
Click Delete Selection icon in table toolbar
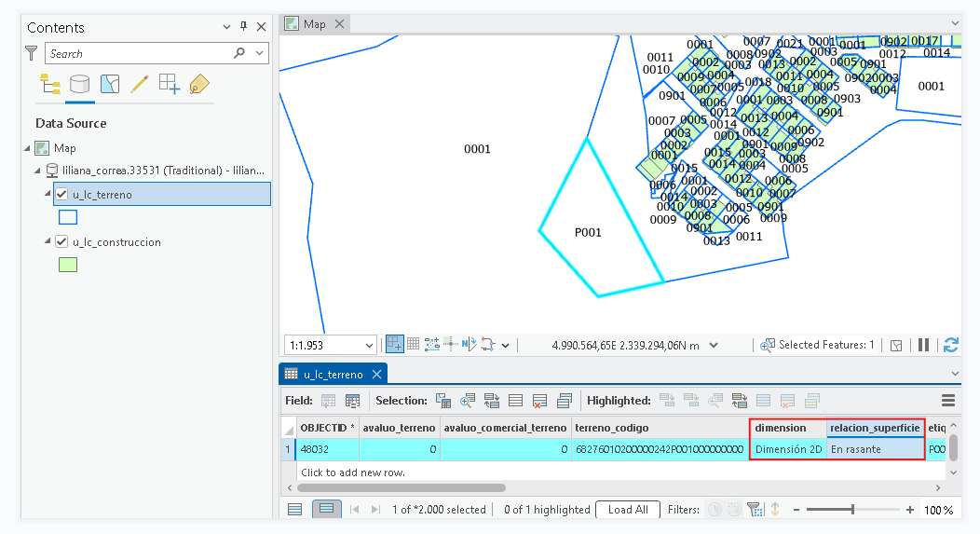coord(540,401)
